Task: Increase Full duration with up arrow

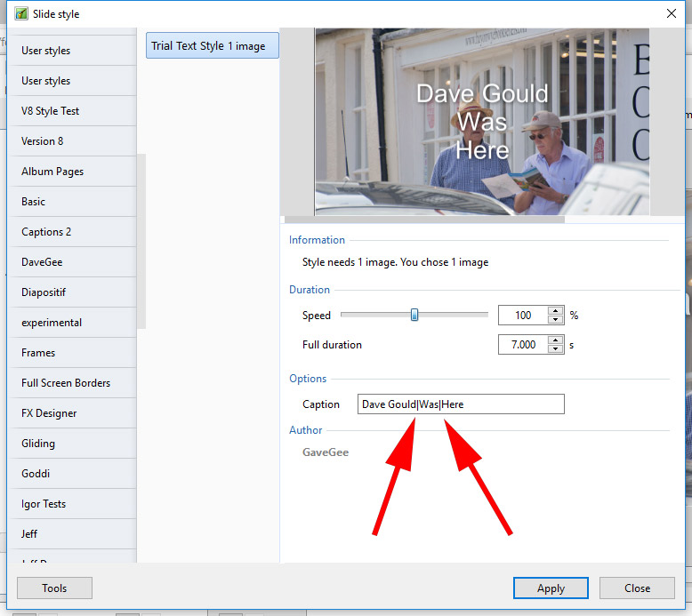Action: (556, 340)
